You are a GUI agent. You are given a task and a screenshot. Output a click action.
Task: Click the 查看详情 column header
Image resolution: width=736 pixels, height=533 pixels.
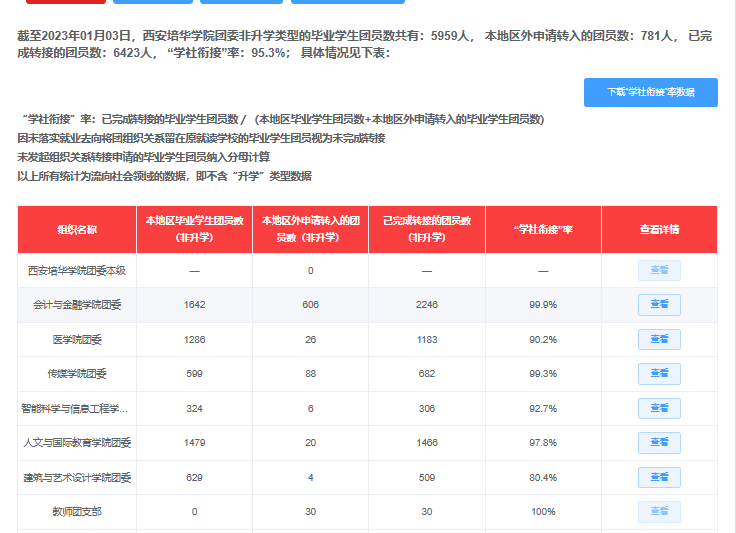[659, 229]
